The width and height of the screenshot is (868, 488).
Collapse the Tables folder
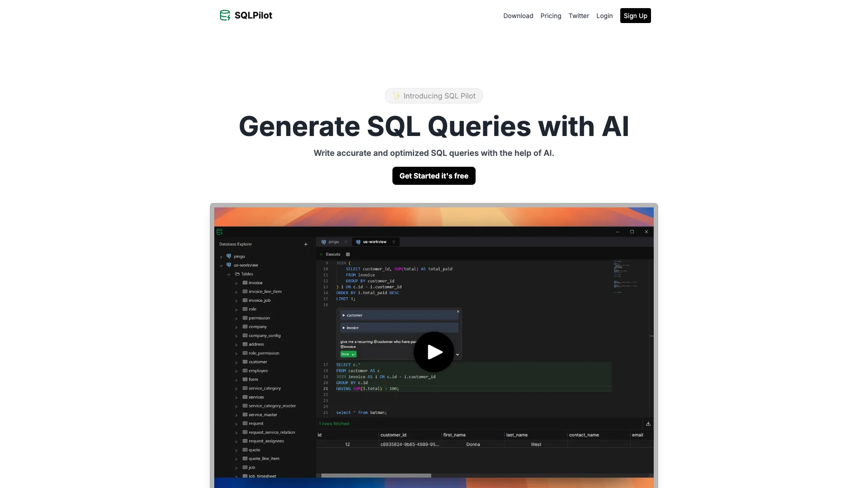[229, 274]
